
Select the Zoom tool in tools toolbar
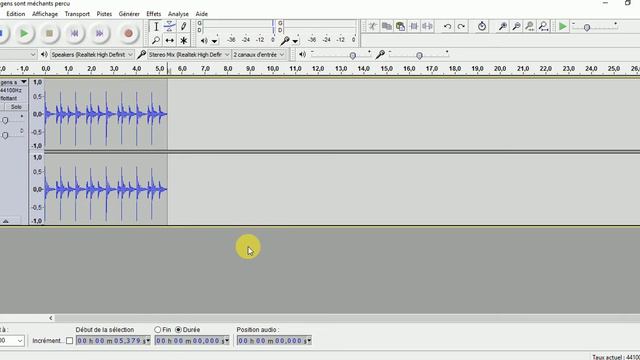coord(156,40)
